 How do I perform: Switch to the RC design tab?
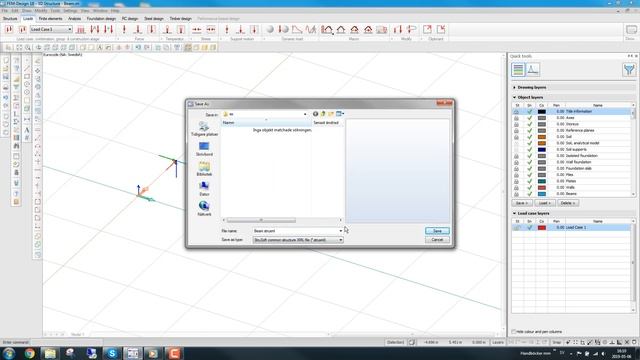130,19
